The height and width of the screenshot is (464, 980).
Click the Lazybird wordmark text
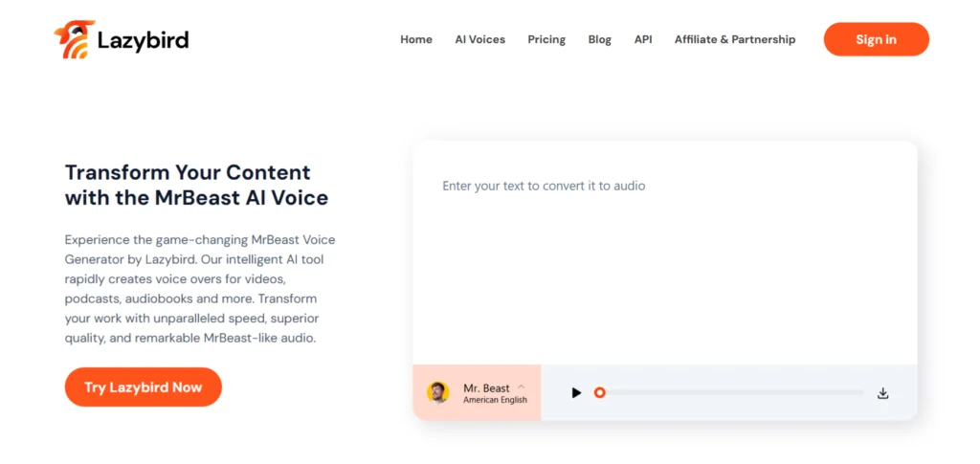(143, 39)
